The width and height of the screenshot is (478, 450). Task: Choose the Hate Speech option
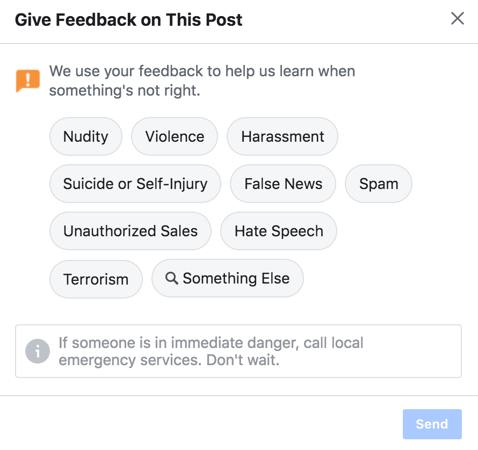279,231
